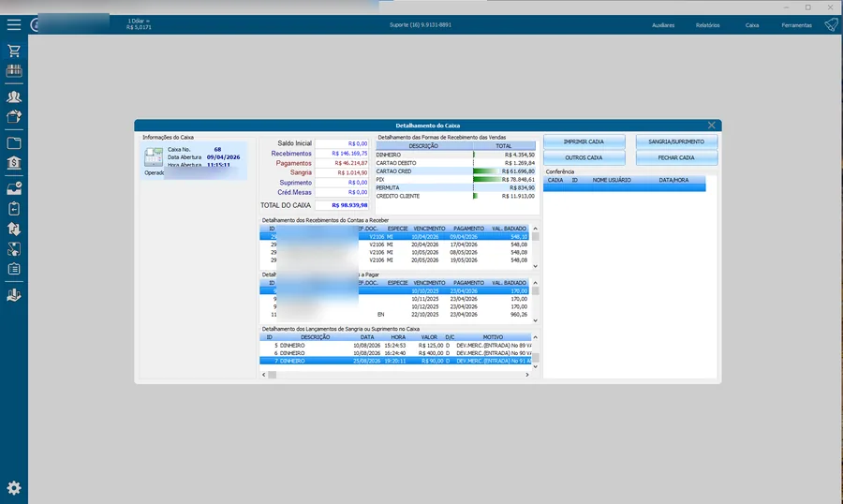Open the hamburger menu icon
843x504 pixels.
14,24
